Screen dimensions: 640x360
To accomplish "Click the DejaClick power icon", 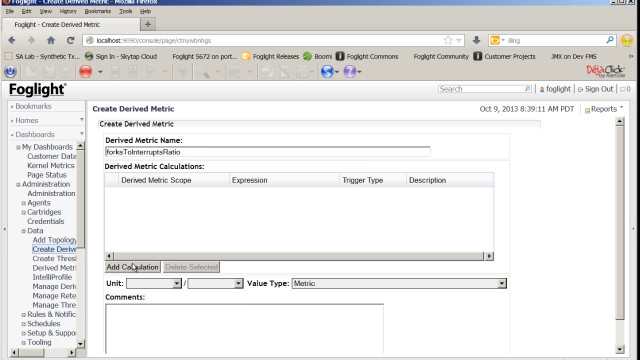I will (10, 71).
